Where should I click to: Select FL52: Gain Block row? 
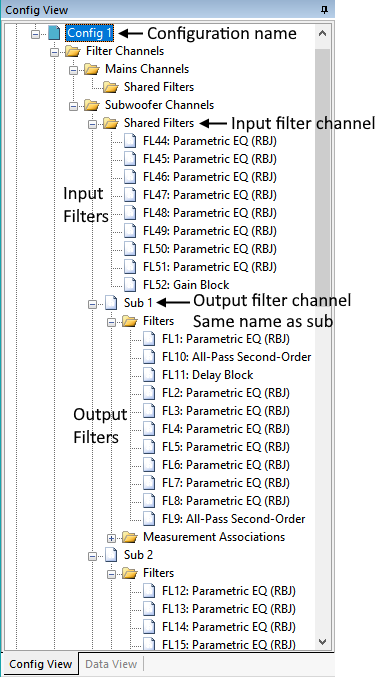click(186, 285)
